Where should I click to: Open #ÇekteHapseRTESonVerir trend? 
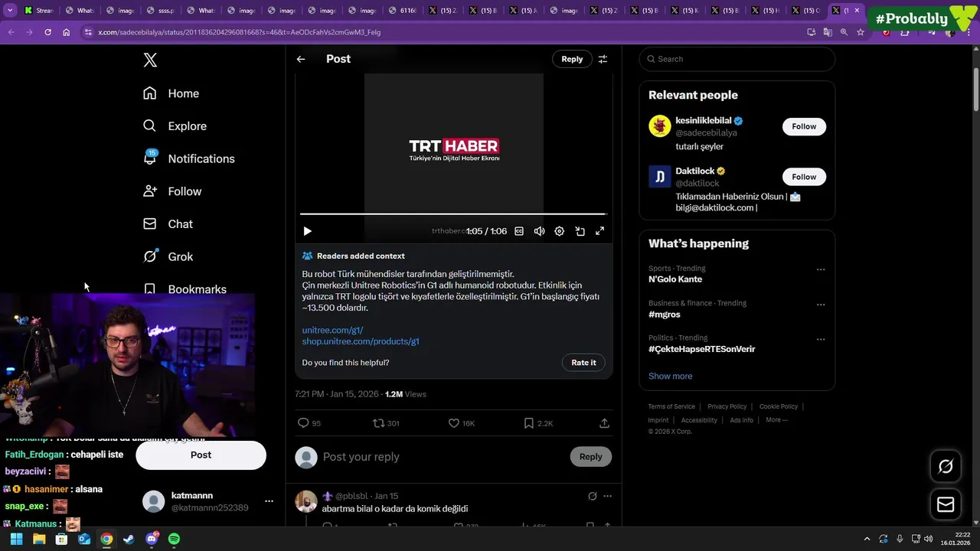pyautogui.click(x=702, y=349)
